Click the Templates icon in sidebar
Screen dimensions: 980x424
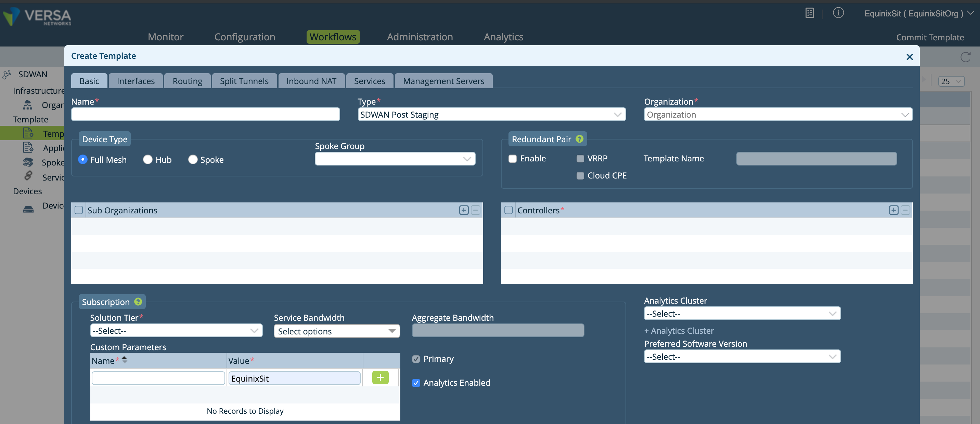28,133
